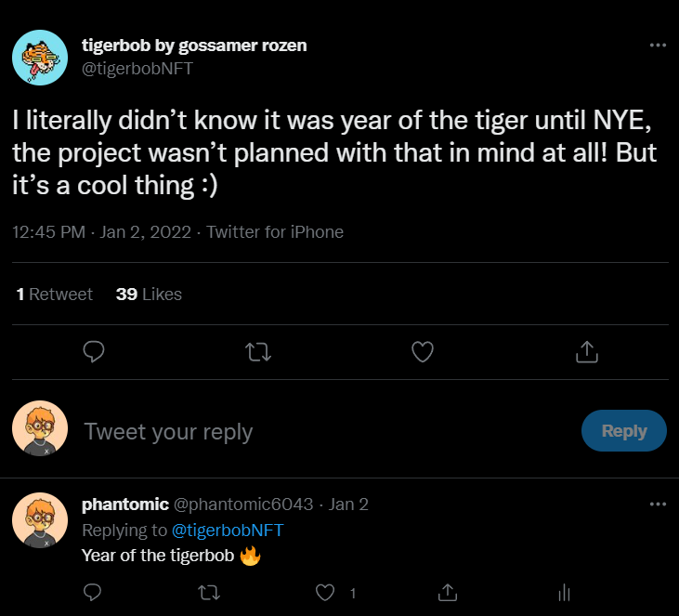Screen dimensions: 679x616
Task: Click the tweet timestamp 12:45 PM
Action: [50, 232]
